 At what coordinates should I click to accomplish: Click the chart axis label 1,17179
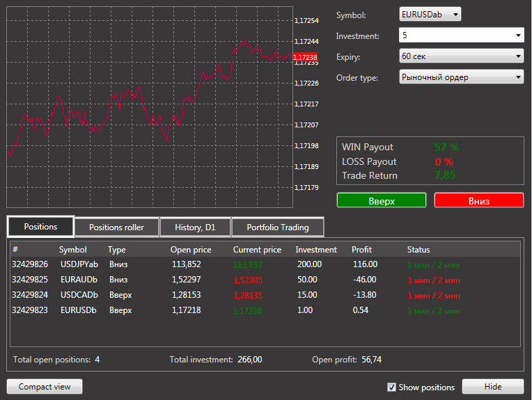click(x=306, y=187)
